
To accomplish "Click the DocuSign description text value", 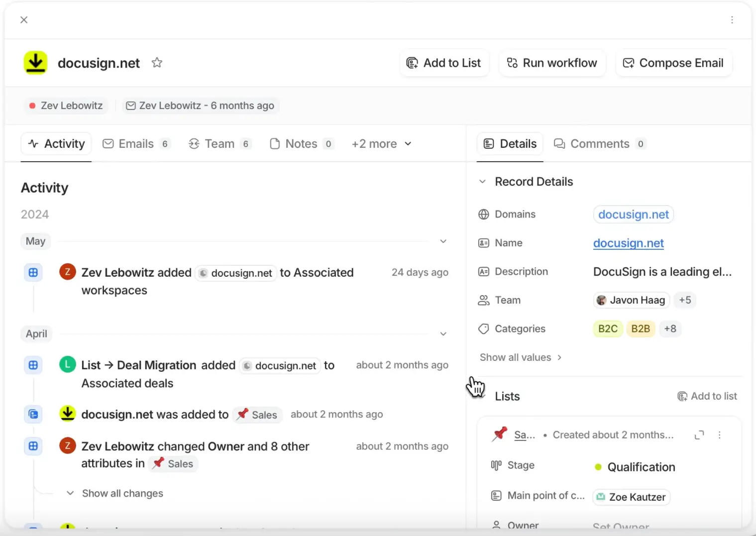I will point(662,272).
